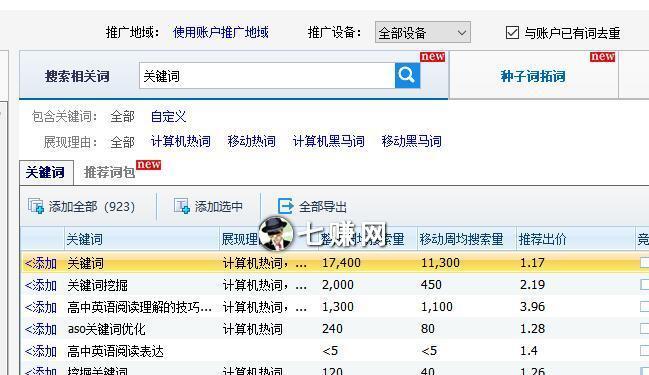Click <添加 for the 高中英语阅读理解的技巧 row

point(41,307)
